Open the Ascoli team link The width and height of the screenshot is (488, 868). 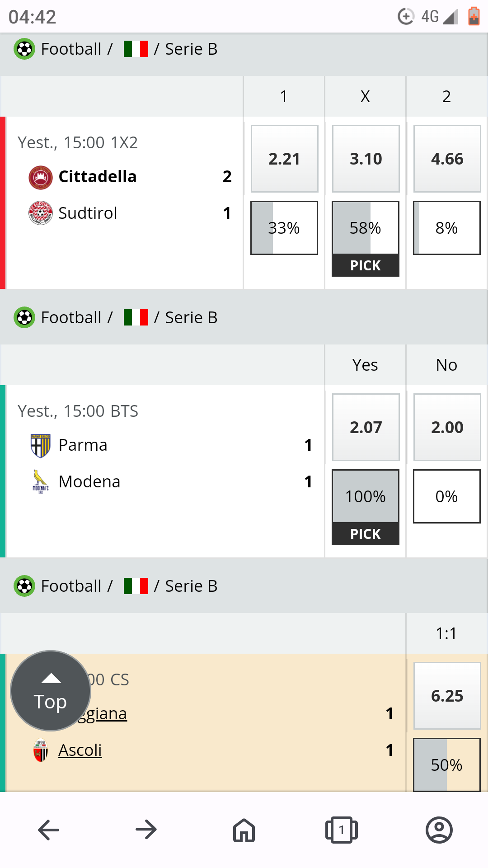point(80,750)
